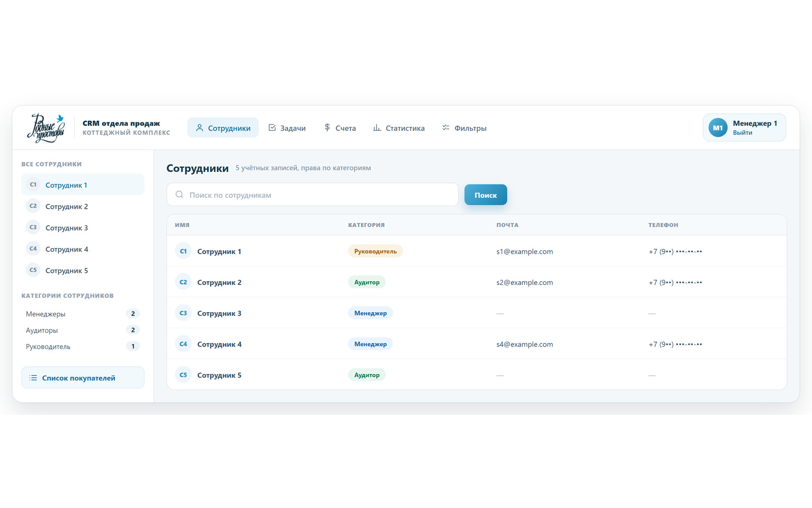The width and height of the screenshot is (812, 508).
Task: Select Сотрудник 5 in sidebar list
Action: [x=83, y=270]
